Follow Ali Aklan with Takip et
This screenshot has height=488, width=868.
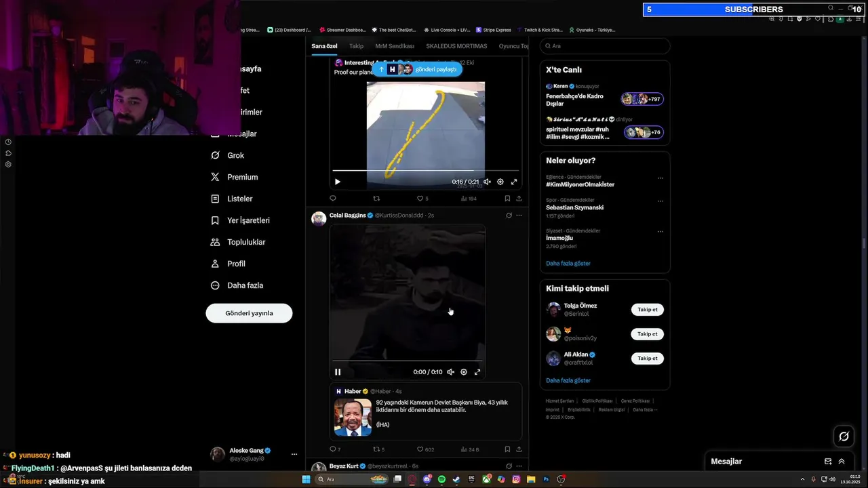point(648,359)
